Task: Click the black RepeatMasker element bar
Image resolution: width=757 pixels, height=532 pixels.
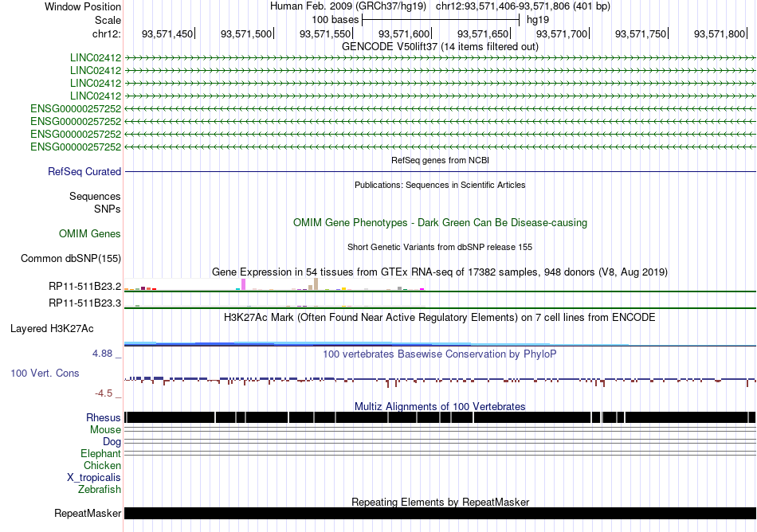Action: tap(440, 513)
